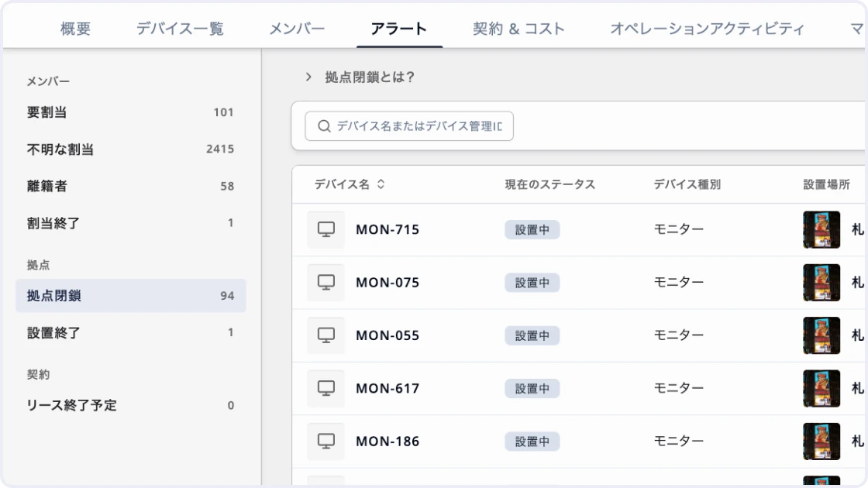Open the 設置終了 alert category
The width and height of the screenshot is (868, 488).
pyautogui.click(x=131, y=332)
